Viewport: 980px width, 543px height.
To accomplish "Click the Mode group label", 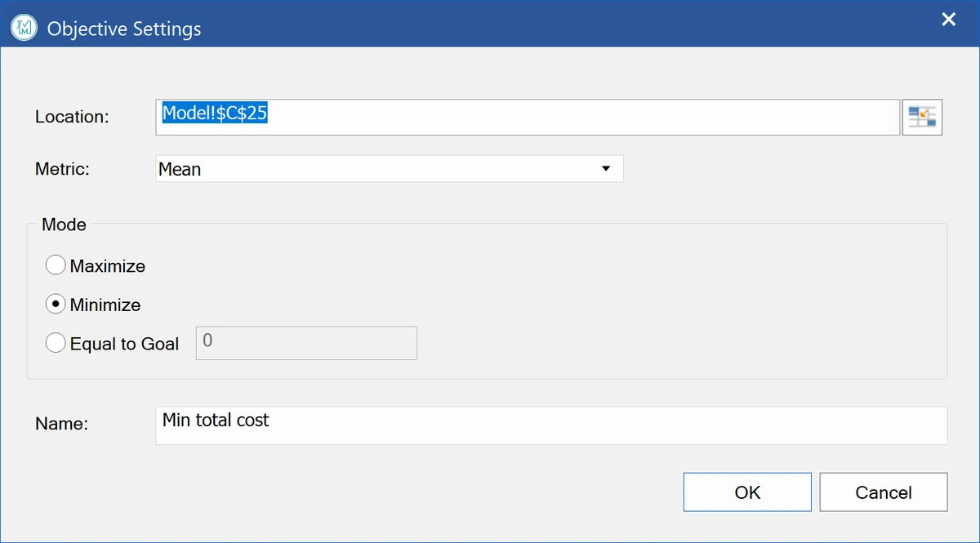I will tap(64, 225).
